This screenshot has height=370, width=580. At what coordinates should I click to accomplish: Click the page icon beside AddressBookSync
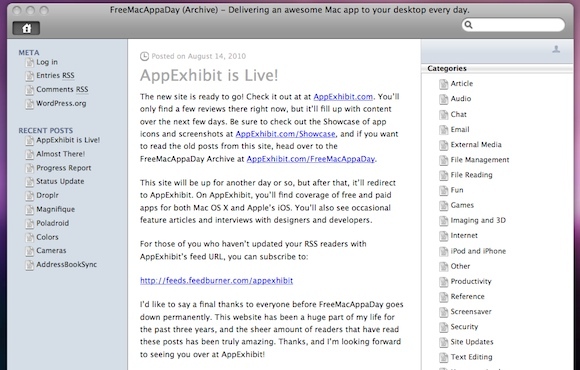[x=29, y=265]
